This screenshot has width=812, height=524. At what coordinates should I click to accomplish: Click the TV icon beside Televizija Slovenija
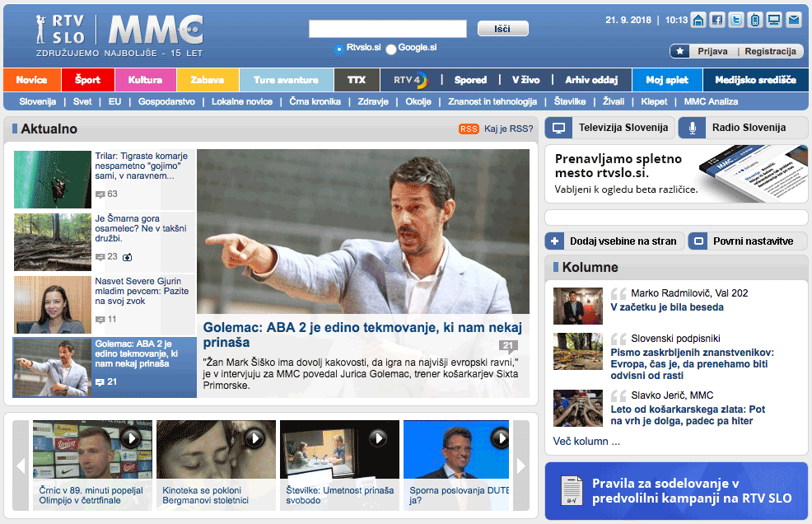(x=559, y=128)
